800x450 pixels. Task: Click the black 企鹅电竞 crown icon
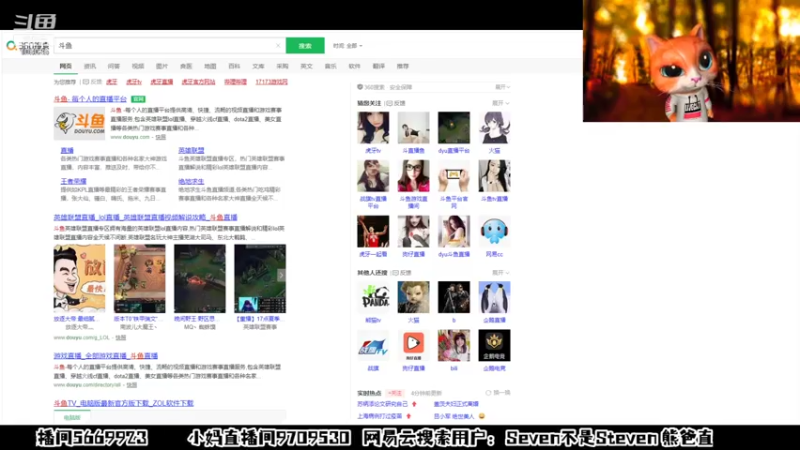click(x=494, y=345)
